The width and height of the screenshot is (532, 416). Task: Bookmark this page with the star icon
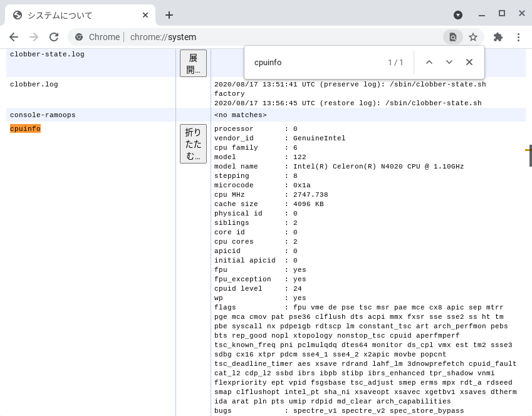pyautogui.click(x=473, y=37)
